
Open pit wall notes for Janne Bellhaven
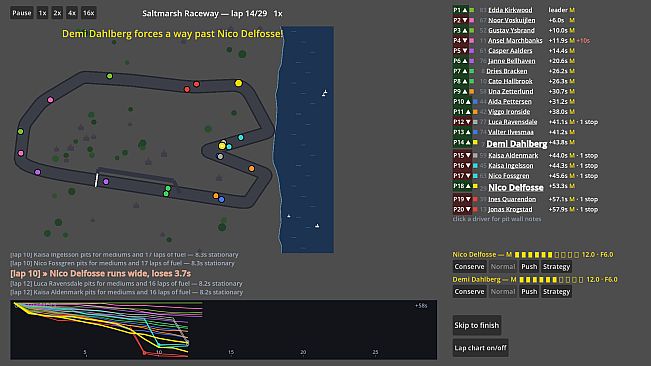point(512,61)
